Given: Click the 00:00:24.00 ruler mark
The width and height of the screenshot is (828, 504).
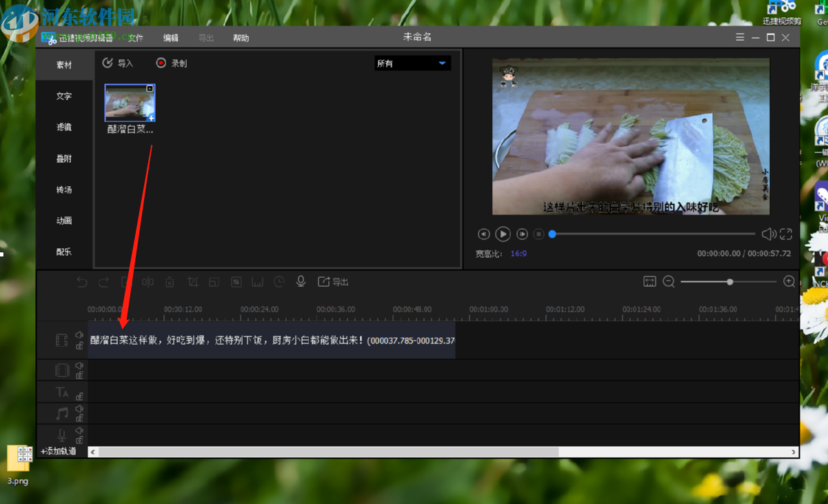Looking at the screenshot, I should tap(259, 310).
